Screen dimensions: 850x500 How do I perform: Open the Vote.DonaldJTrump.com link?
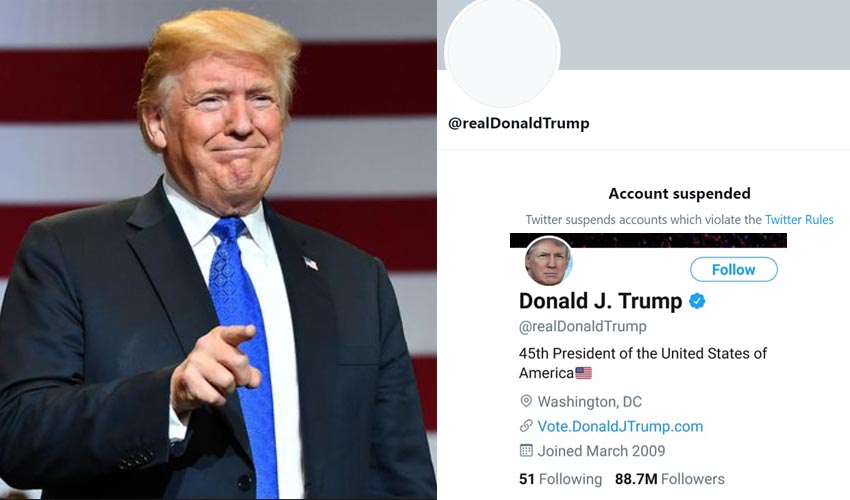point(620,426)
